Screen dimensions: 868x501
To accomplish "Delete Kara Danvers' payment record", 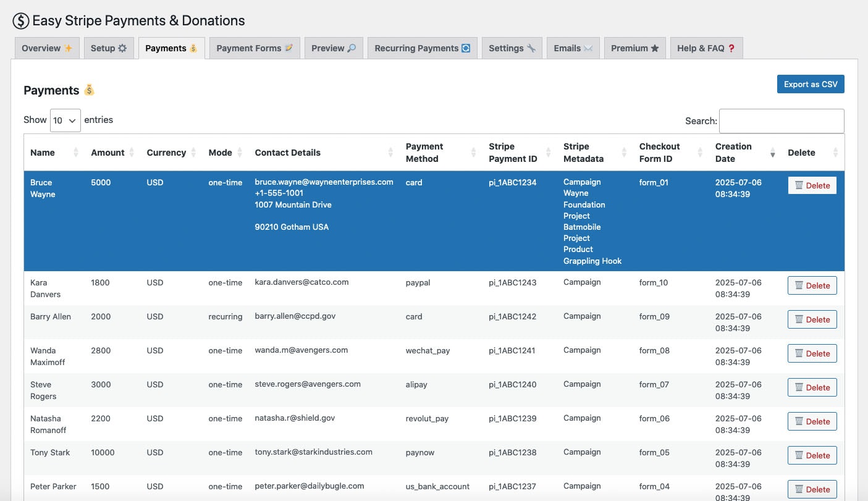I will click(x=812, y=285).
